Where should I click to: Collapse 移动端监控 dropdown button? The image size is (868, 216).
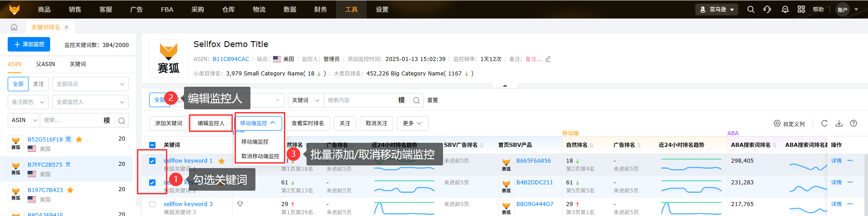(x=258, y=123)
